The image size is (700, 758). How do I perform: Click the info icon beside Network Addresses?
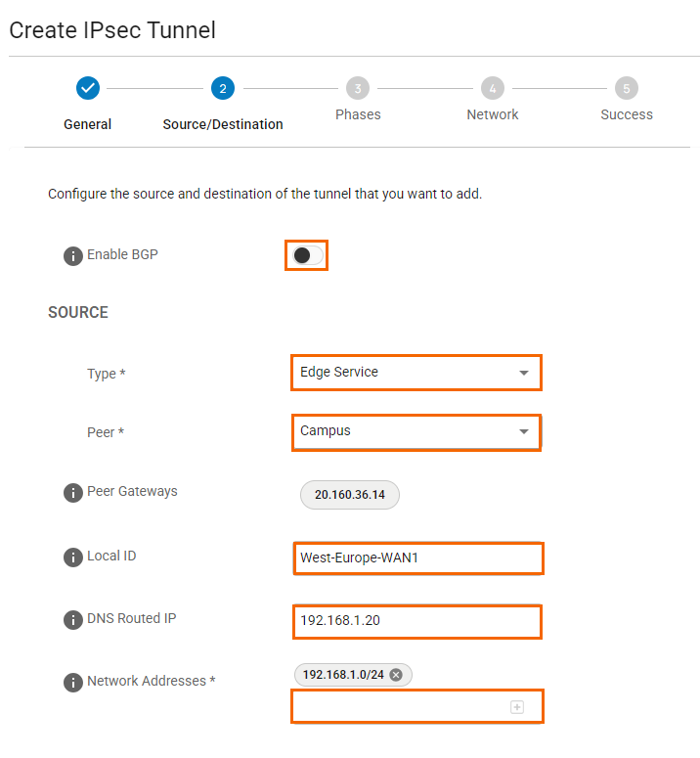72,683
